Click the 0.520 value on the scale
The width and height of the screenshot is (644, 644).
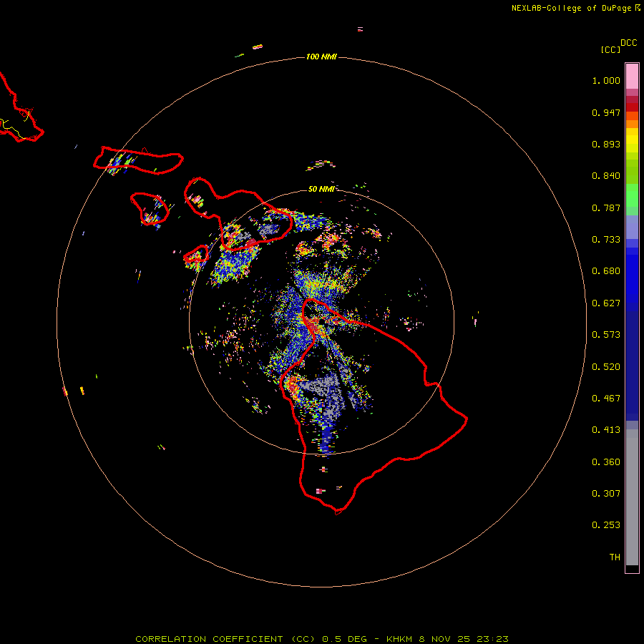(x=606, y=367)
